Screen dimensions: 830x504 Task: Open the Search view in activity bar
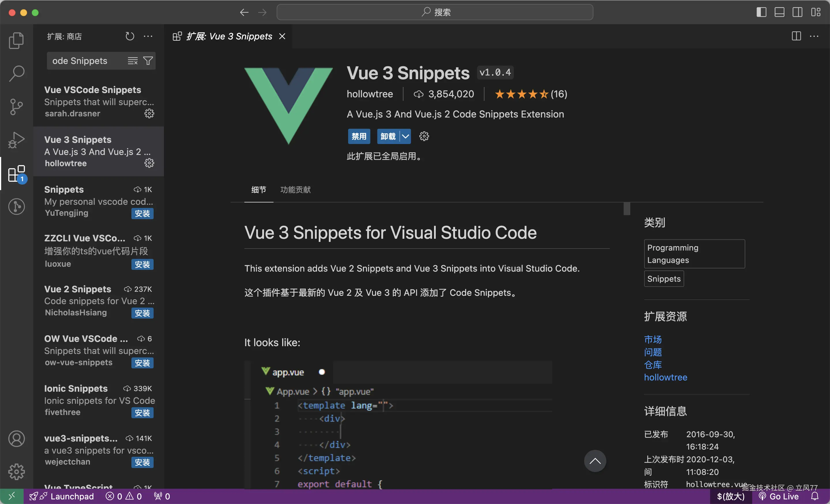[x=16, y=73]
